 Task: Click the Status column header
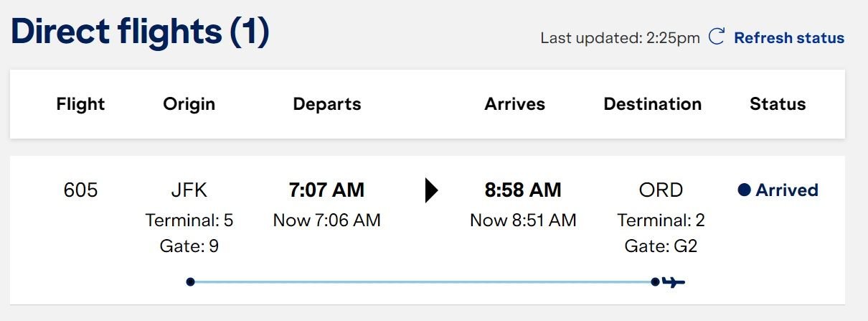778,104
